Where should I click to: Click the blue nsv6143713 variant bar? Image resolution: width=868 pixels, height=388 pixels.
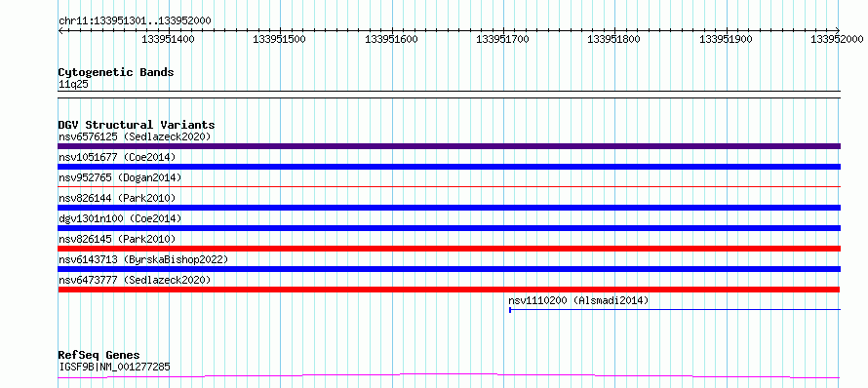pyautogui.click(x=449, y=269)
